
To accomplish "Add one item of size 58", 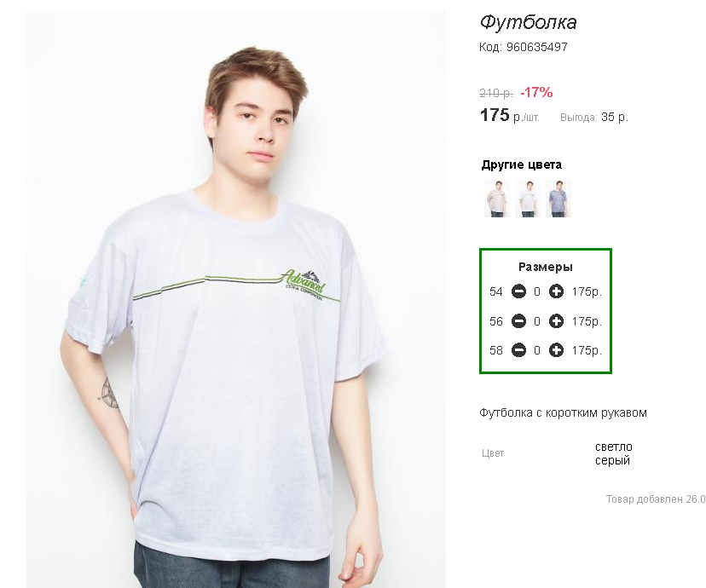I will [x=556, y=350].
